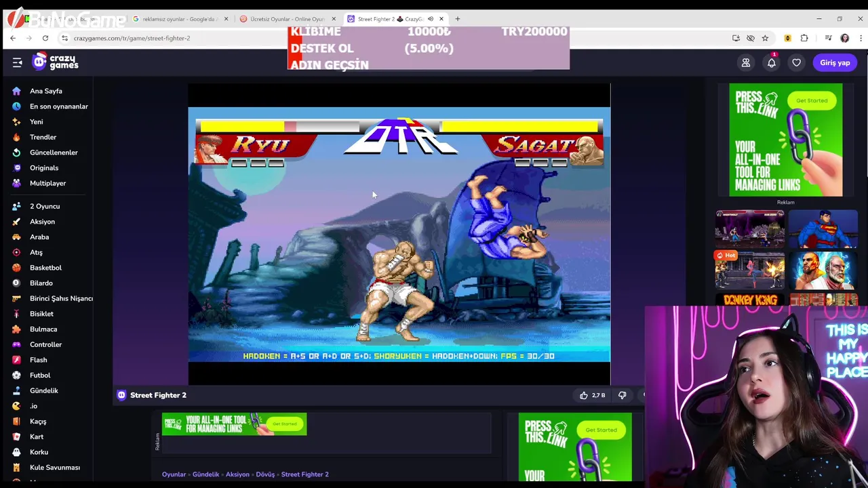
Task: Open the Controller category link
Action: tap(45, 344)
